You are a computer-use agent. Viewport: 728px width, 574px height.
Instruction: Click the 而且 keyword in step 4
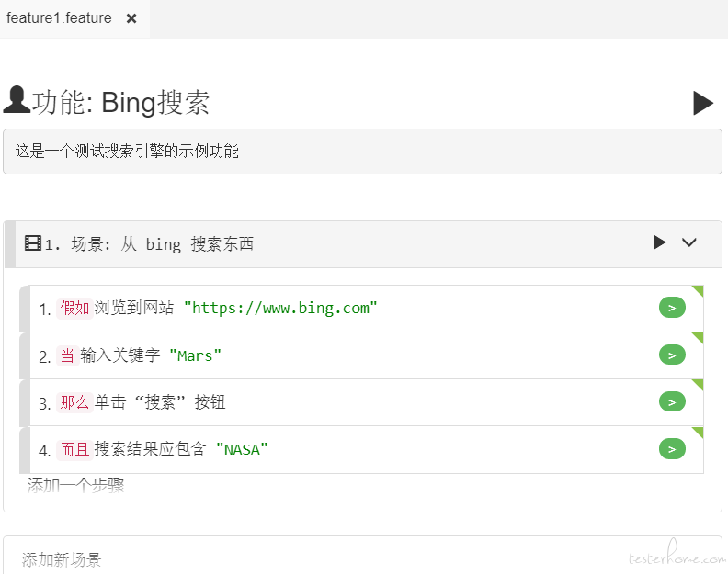tap(74, 449)
